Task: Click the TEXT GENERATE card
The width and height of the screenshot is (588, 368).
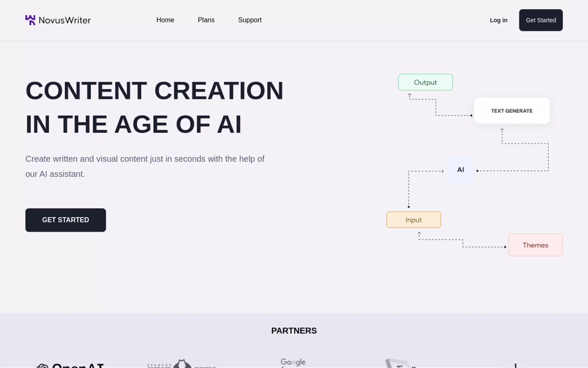Action: click(512, 111)
